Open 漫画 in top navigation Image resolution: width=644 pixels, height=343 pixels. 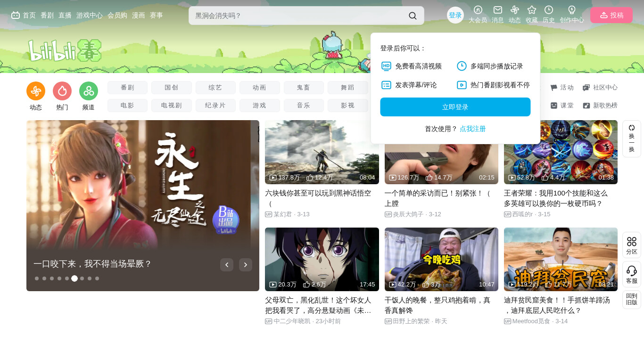[x=139, y=15]
